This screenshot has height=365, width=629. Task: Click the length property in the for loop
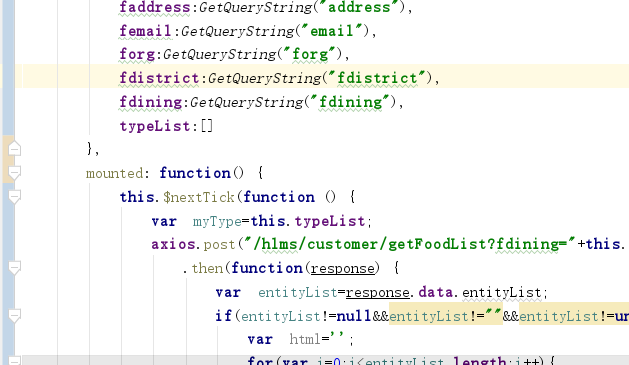480,361
